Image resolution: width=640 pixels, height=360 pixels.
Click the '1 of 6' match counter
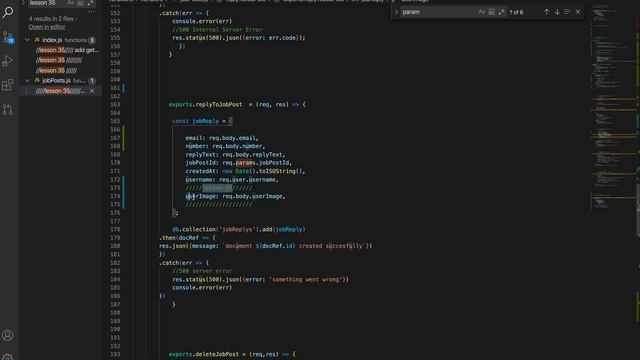[516, 12]
